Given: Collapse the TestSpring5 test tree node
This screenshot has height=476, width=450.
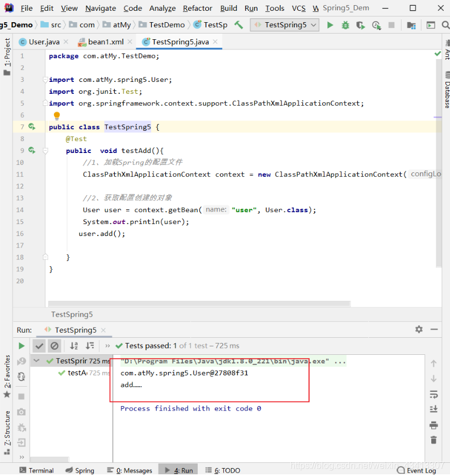Looking at the screenshot, I should (x=36, y=361).
